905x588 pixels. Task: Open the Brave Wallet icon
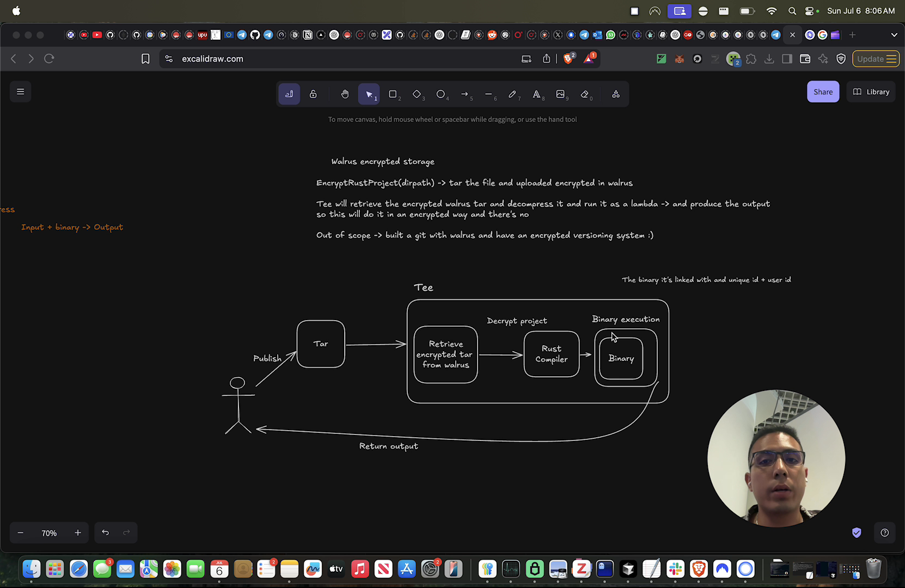coord(805,59)
